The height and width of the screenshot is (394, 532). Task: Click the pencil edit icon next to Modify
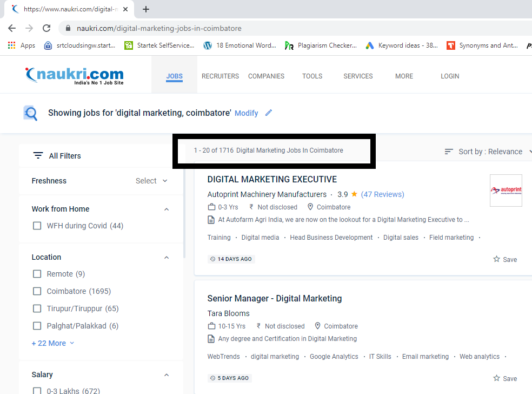pyautogui.click(x=269, y=113)
